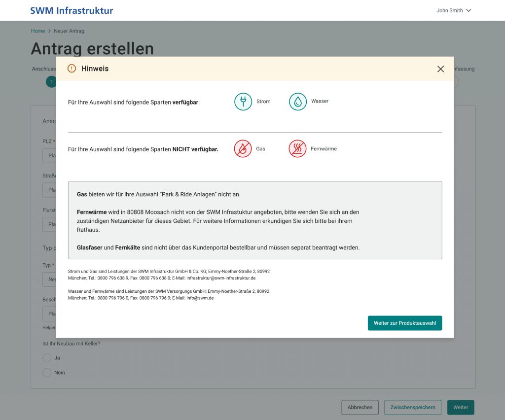
Task: Select the Nein radio button
Action: tap(47, 373)
